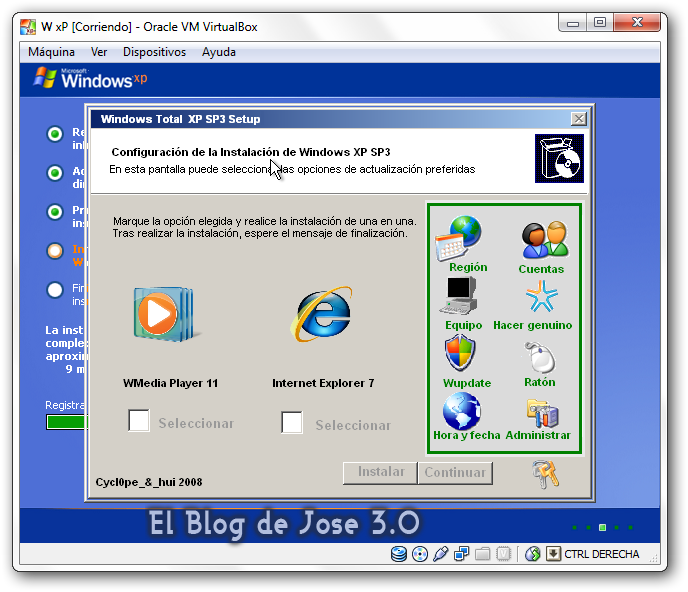688x592 pixels.
Task: Click the green setup progress bar
Action: [x=67, y=422]
